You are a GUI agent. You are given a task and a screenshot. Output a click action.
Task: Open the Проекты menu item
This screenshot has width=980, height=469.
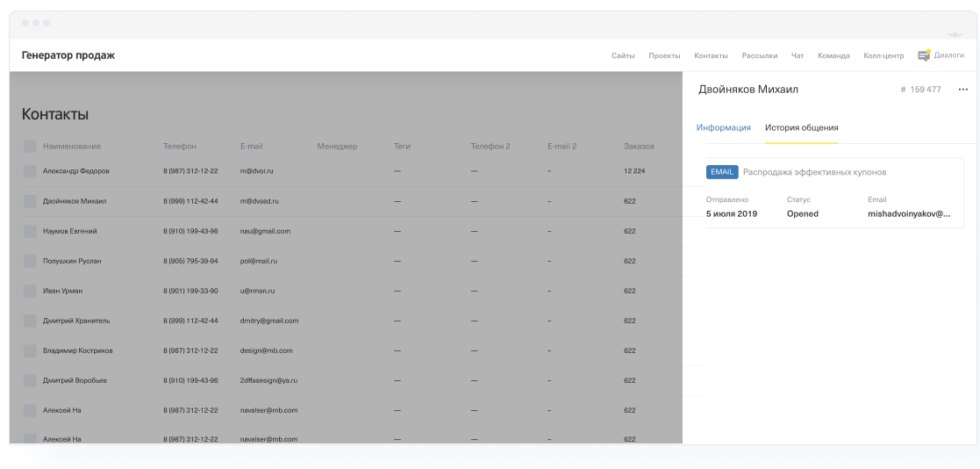(x=664, y=55)
